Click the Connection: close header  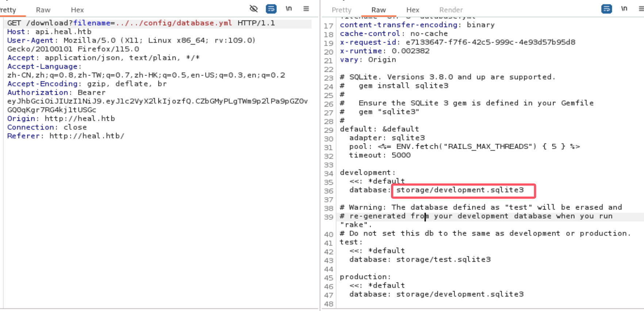[47, 127]
